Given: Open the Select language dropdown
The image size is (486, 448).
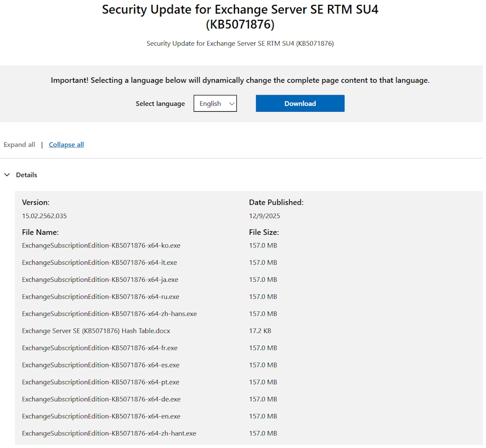Looking at the screenshot, I should point(215,103).
